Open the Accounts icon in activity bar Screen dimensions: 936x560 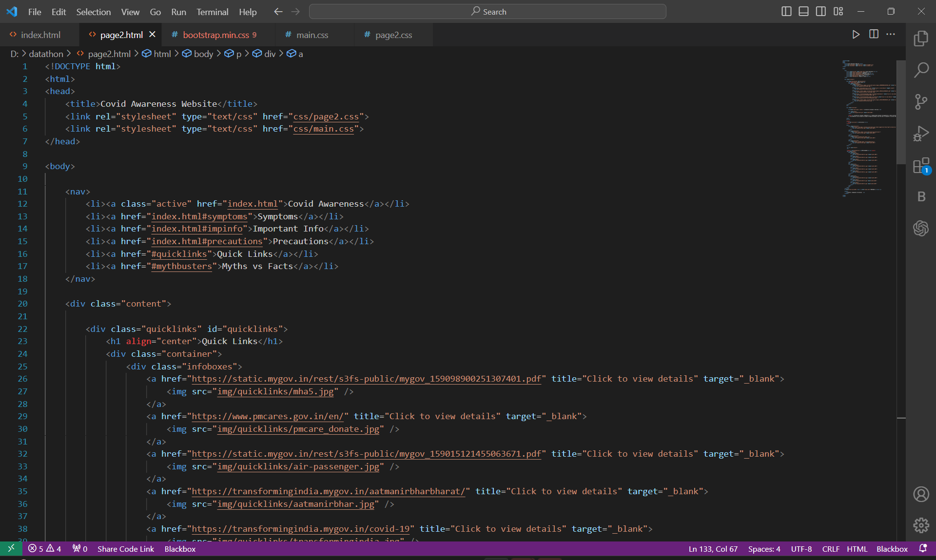click(921, 494)
